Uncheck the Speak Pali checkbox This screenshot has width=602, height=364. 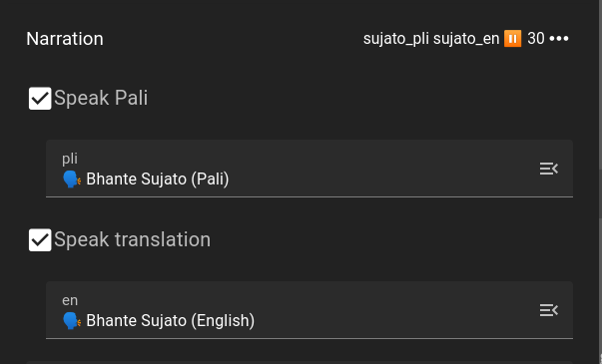40,98
